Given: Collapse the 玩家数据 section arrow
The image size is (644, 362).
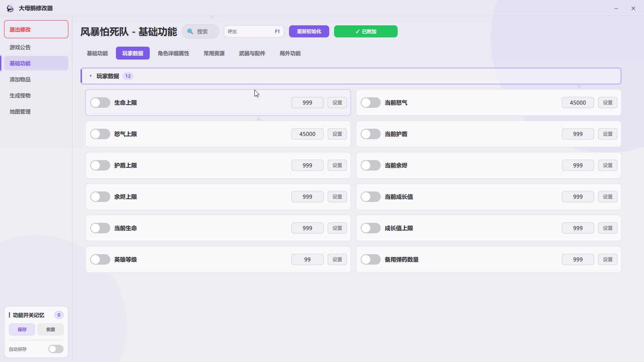Looking at the screenshot, I should (91, 76).
